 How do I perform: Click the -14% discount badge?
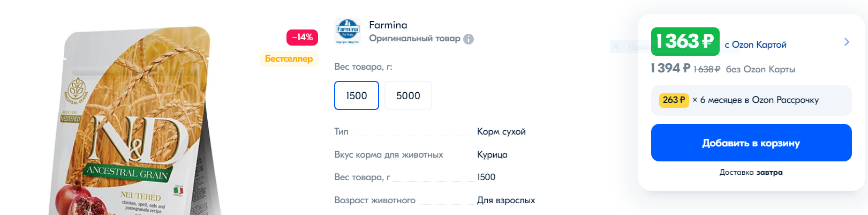(x=303, y=37)
